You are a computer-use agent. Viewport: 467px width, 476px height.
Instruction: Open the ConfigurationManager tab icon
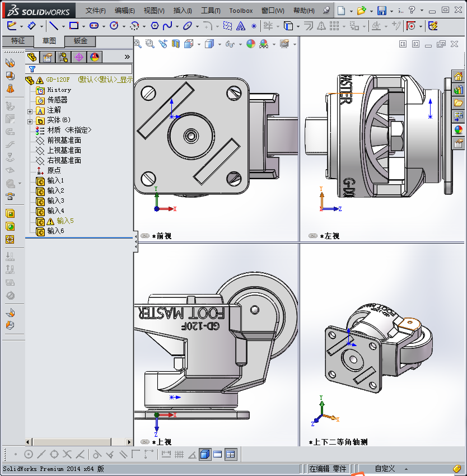point(63,57)
